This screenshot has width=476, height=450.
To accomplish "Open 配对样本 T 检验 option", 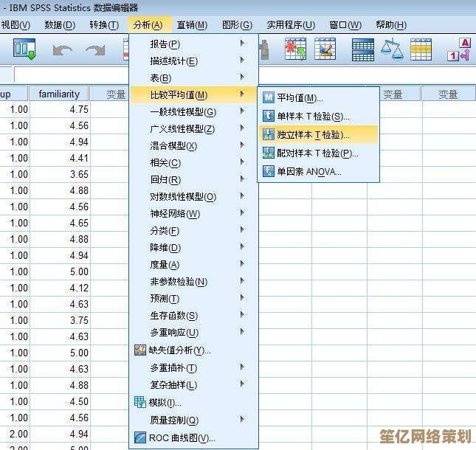I will 317,153.
